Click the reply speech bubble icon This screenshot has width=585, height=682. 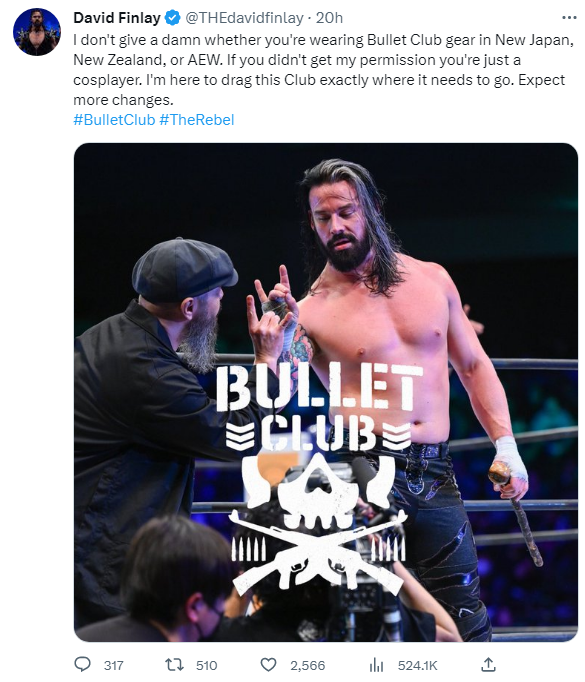82,664
